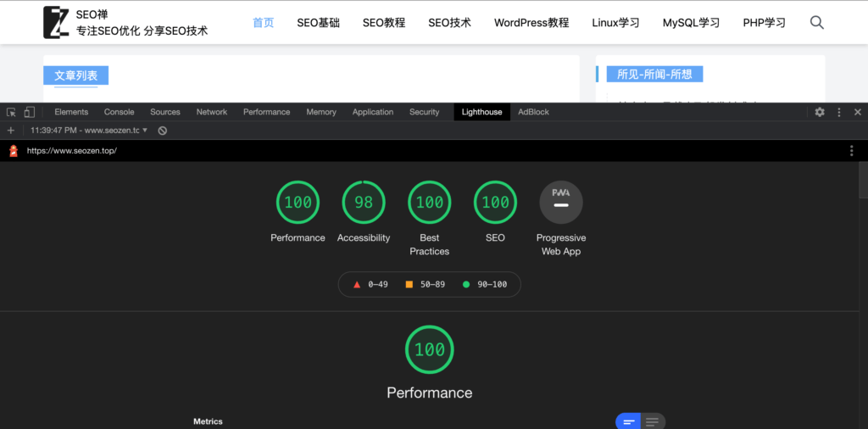
Task: Click the inspect element picker icon
Action: [x=12, y=112]
